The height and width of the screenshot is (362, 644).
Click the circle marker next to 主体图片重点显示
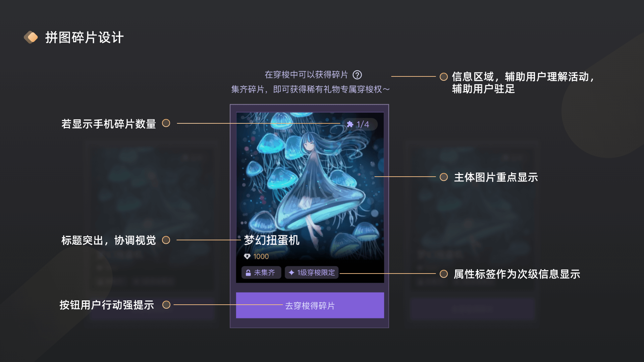[x=444, y=177]
